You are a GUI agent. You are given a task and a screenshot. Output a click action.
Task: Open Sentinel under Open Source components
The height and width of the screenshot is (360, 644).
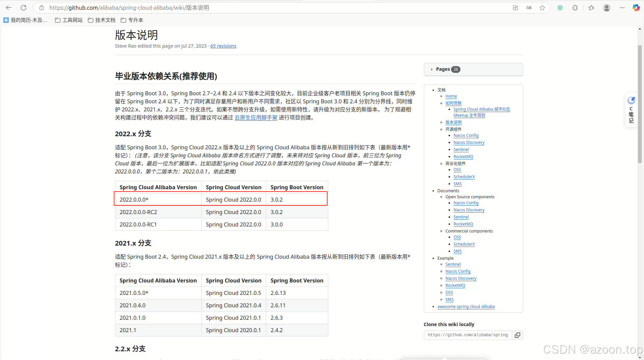pyautogui.click(x=461, y=217)
